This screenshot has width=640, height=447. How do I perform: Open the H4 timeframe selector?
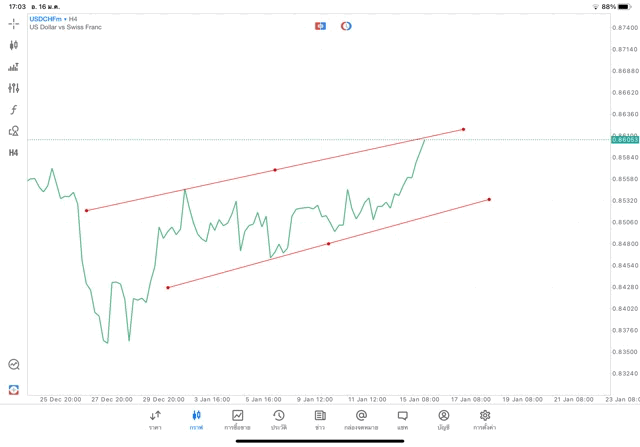14,152
